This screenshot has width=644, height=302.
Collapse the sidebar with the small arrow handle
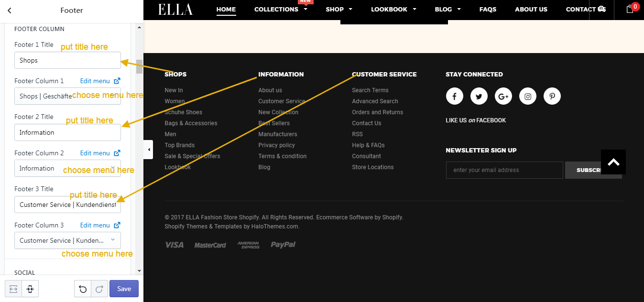point(148,150)
